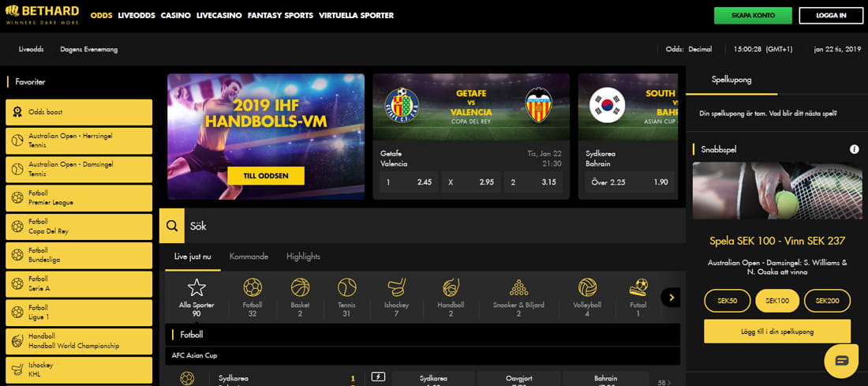Viewport: 868px width, 386px height.
Task: Filter live events by Handboll icon
Action: click(x=451, y=287)
